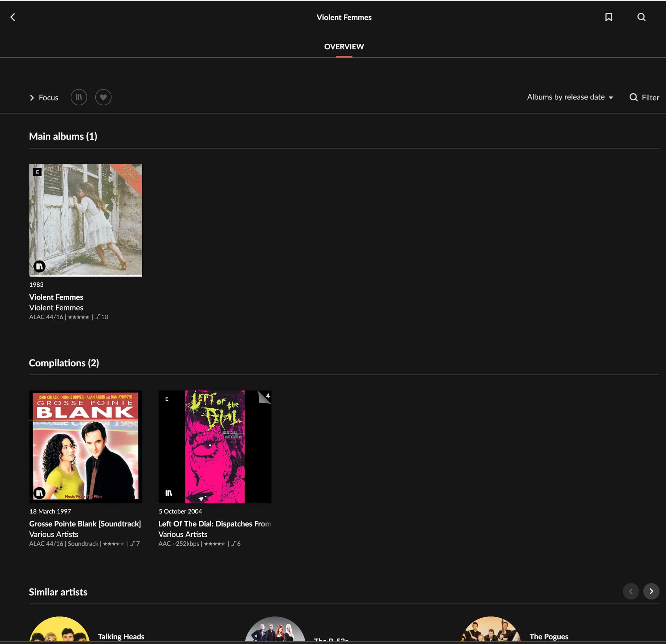Image resolution: width=666 pixels, height=644 pixels.
Task: Bookmark this Violent Femmes page
Action: (x=608, y=17)
